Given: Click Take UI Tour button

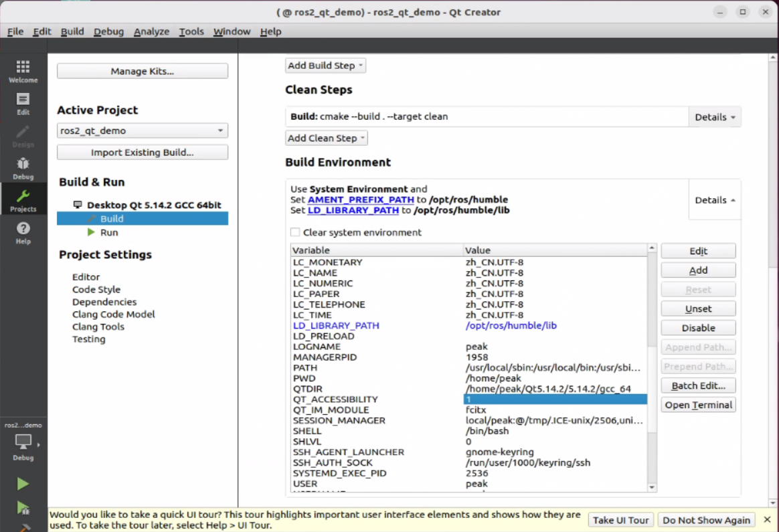Looking at the screenshot, I should click(x=620, y=520).
